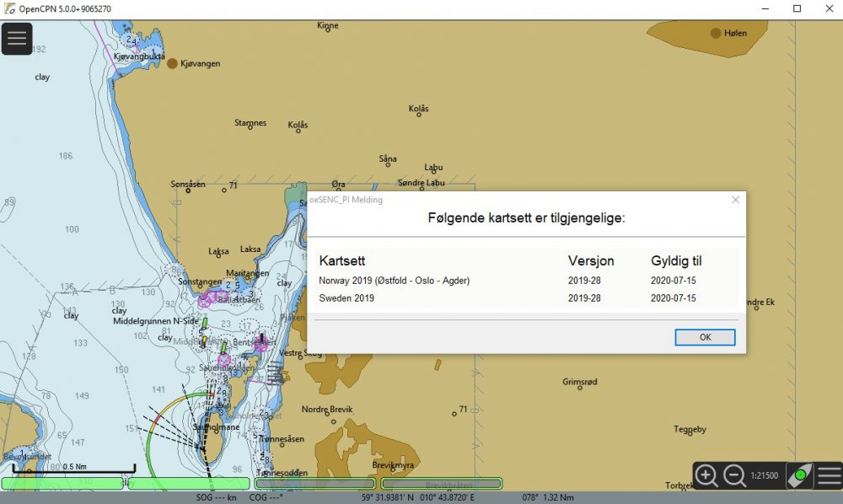This screenshot has width=843, height=504.
Task: Open the toolbar menu icon beside follow-ship
Action: pyautogui.click(x=830, y=475)
